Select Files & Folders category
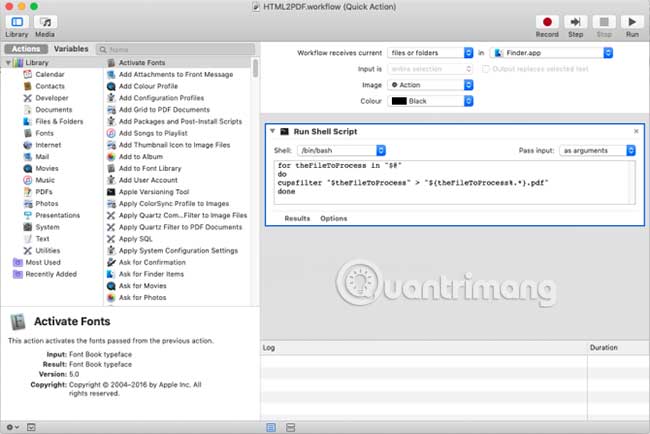The image size is (650, 434). pyautogui.click(x=59, y=121)
